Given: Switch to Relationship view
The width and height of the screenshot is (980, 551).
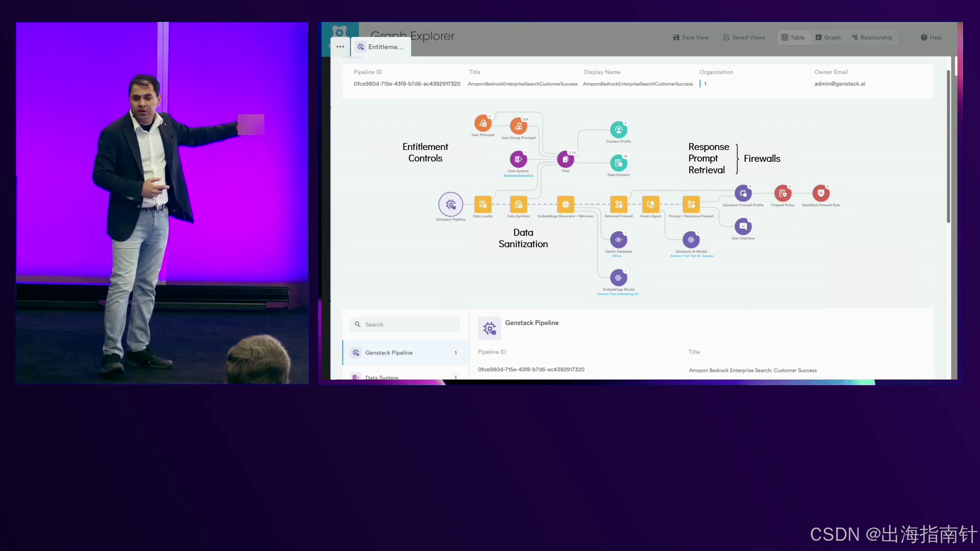Looking at the screenshot, I should 872,38.
